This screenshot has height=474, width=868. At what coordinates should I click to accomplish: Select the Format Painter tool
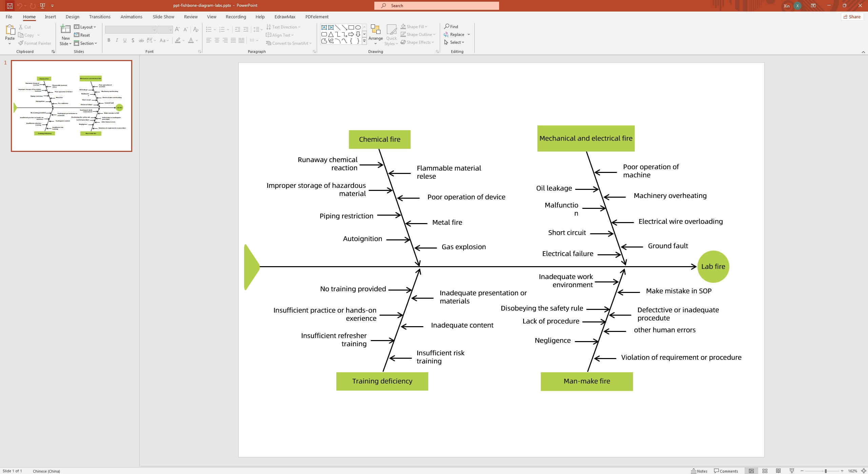pos(35,43)
